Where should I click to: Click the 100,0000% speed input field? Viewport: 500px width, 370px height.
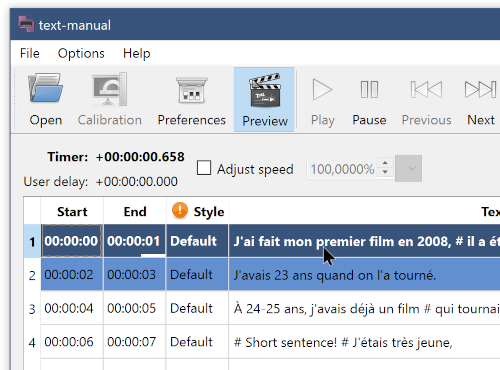tap(342, 169)
